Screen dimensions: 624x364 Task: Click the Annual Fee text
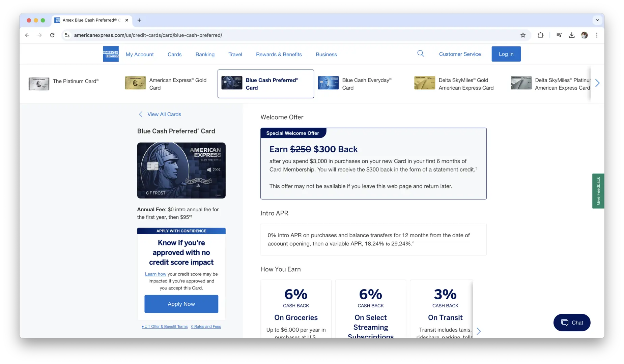178,213
